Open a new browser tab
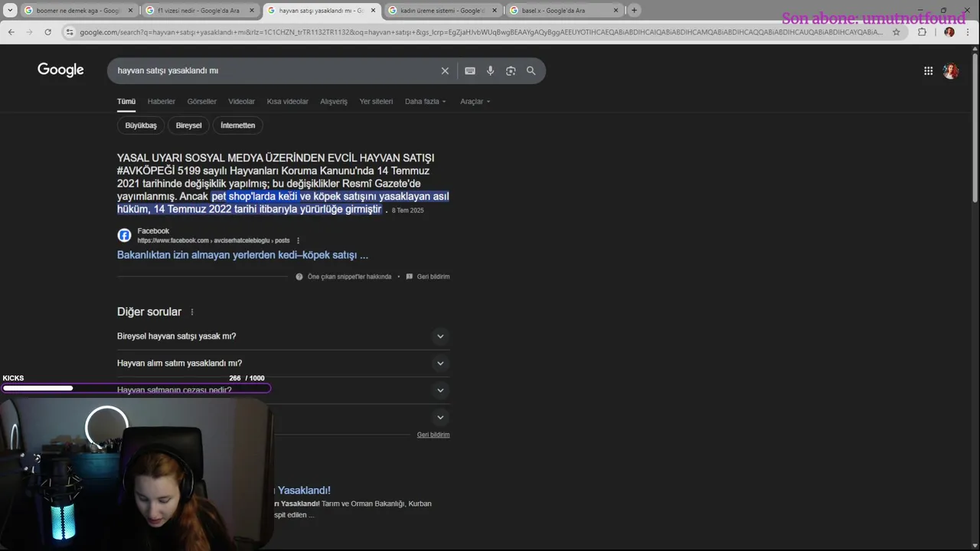The image size is (980, 551). tap(634, 11)
